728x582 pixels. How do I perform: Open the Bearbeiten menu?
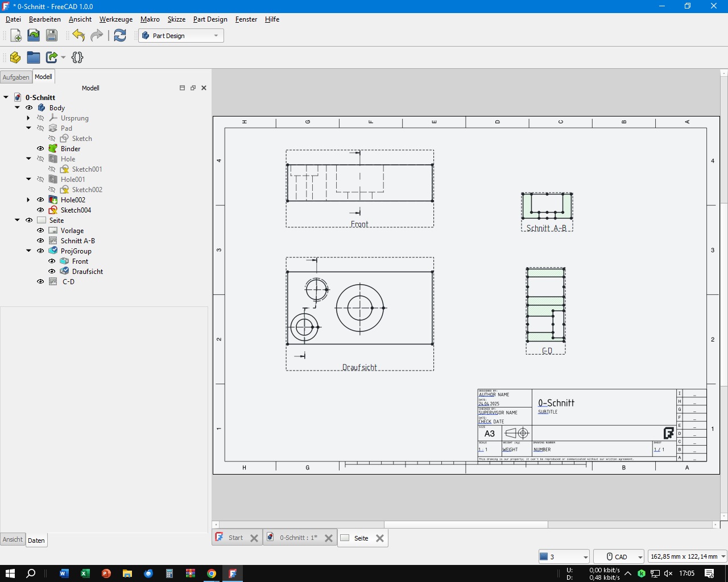(x=45, y=19)
